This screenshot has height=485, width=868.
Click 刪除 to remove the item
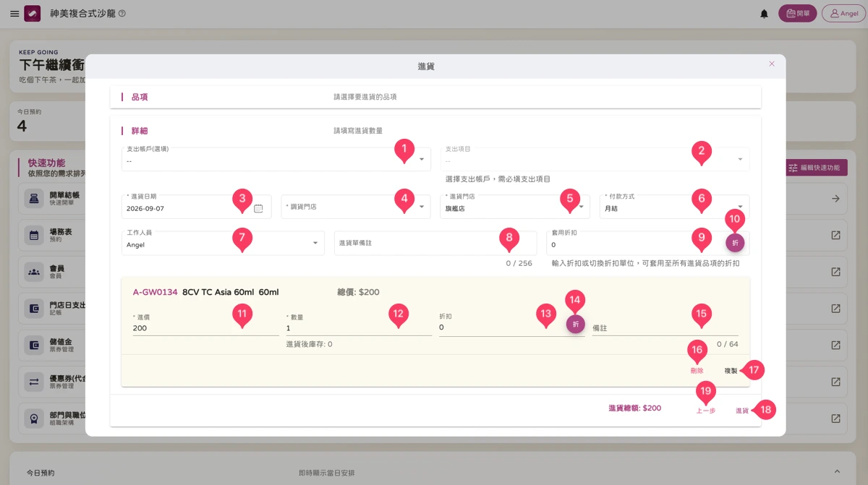[697, 371]
